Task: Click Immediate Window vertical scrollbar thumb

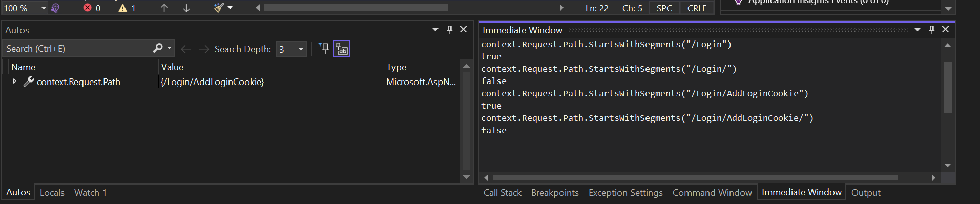Action: (948, 87)
